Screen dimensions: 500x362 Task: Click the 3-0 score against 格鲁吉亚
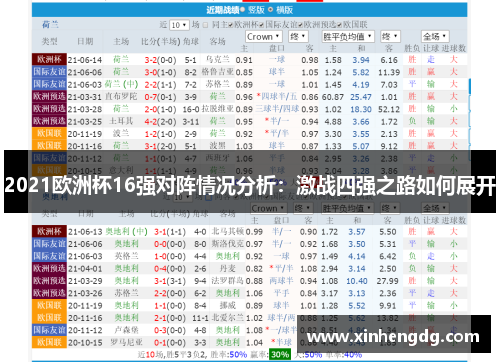(150, 72)
